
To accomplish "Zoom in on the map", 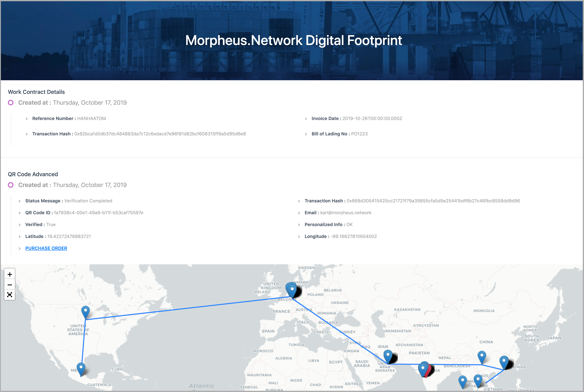I will (x=10, y=274).
